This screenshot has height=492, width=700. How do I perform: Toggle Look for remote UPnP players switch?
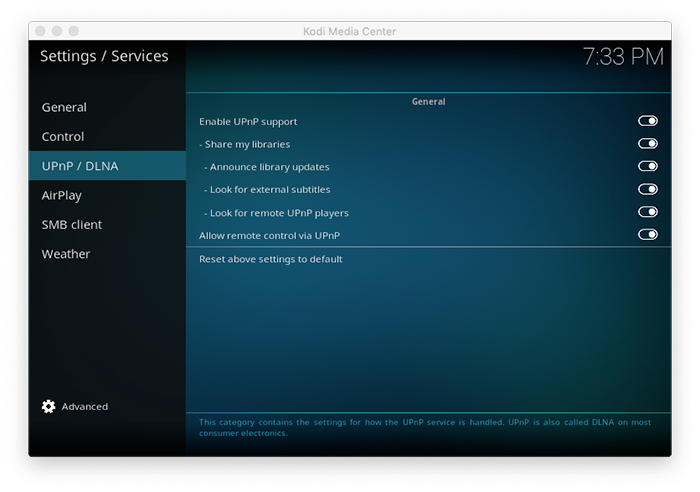(x=647, y=212)
